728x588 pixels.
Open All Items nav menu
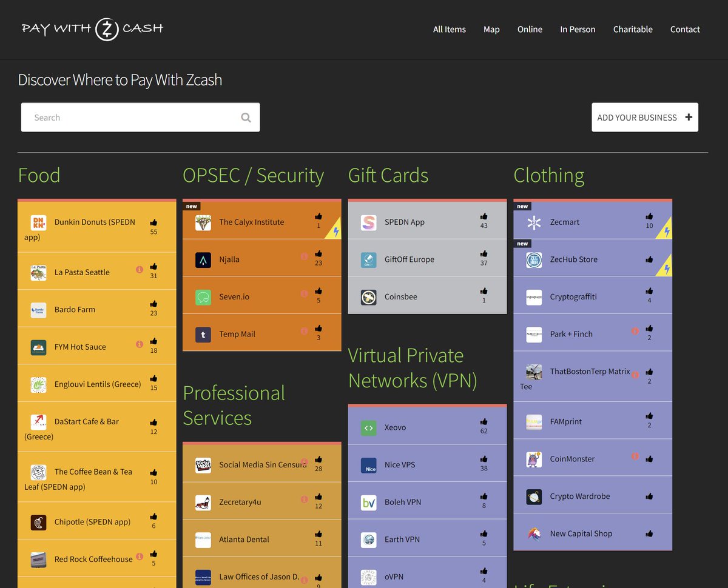coord(450,29)
